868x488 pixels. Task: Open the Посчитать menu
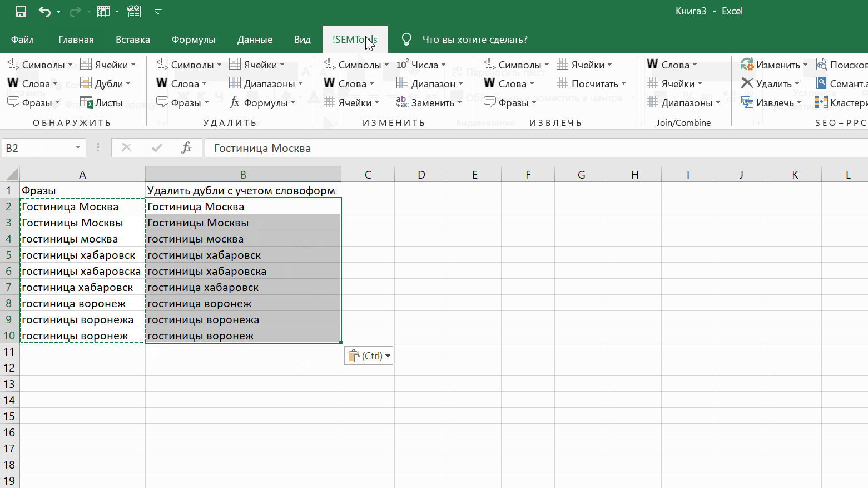click(592, 84)
